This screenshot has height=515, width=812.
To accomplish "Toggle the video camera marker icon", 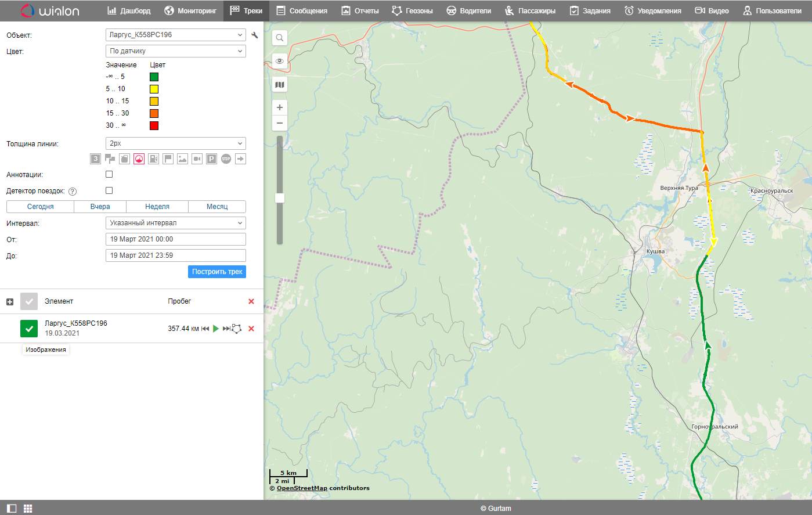I will (197, 159).
